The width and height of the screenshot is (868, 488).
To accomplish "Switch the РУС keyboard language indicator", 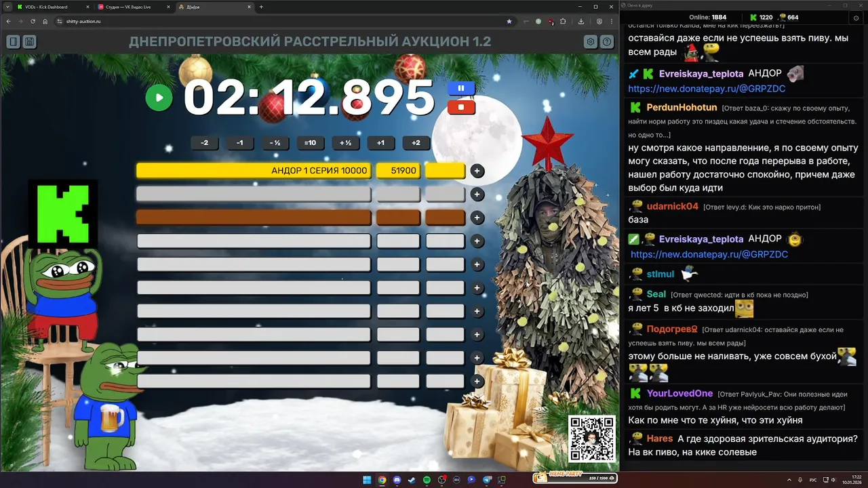I will point(813,480).
